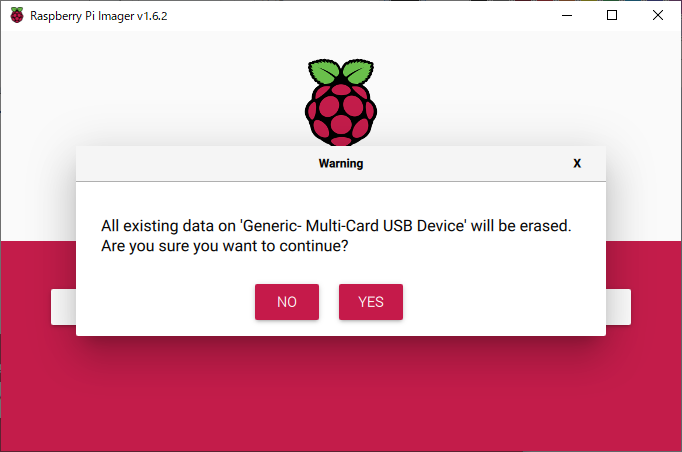Confirm erasing by clicking YES
This screenshot has width=682, height=452.
371,302
